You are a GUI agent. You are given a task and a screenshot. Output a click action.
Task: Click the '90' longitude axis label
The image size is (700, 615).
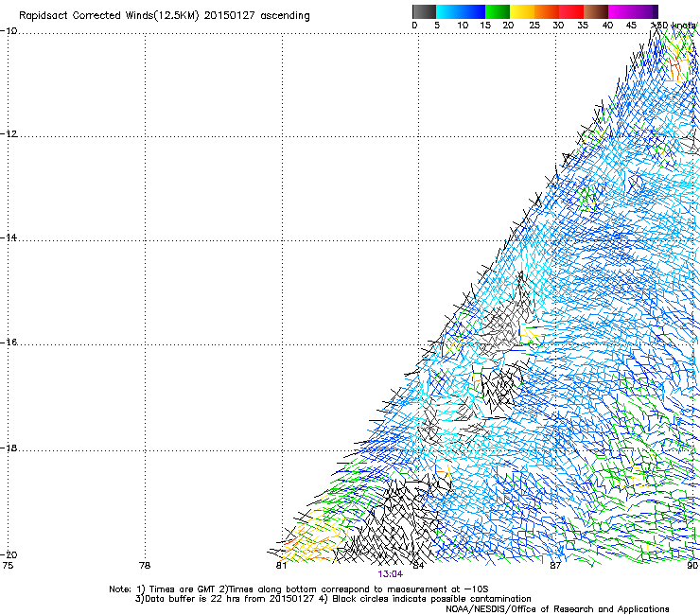692,566
